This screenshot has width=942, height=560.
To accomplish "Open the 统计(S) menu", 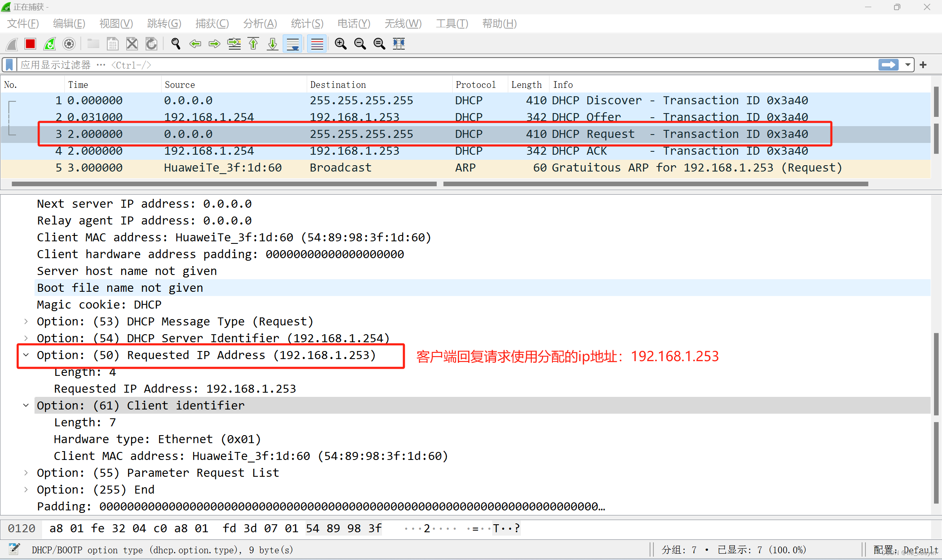I will pyautogui.click(x=307, y=24).
